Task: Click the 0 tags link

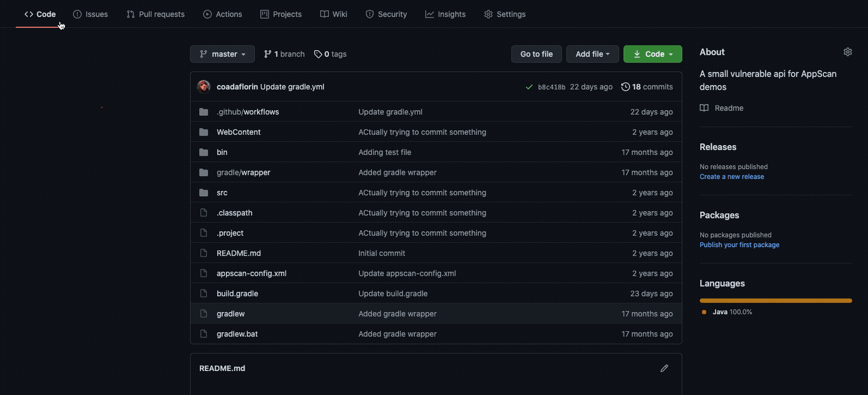Action: 331,54
